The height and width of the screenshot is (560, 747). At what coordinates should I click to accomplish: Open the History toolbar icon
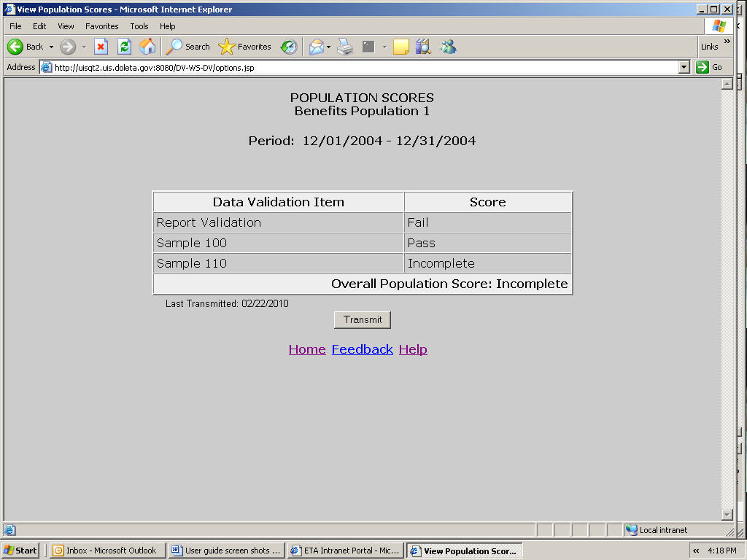[289, 47]
